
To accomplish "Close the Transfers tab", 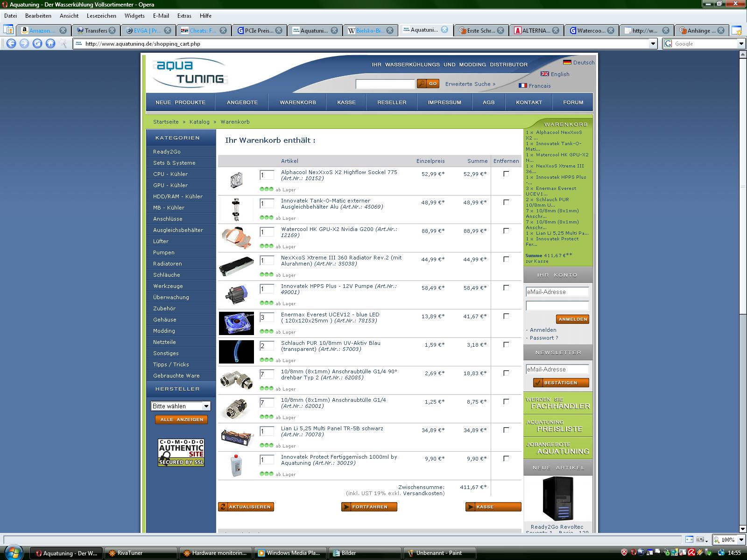I will tap(112, 30).
